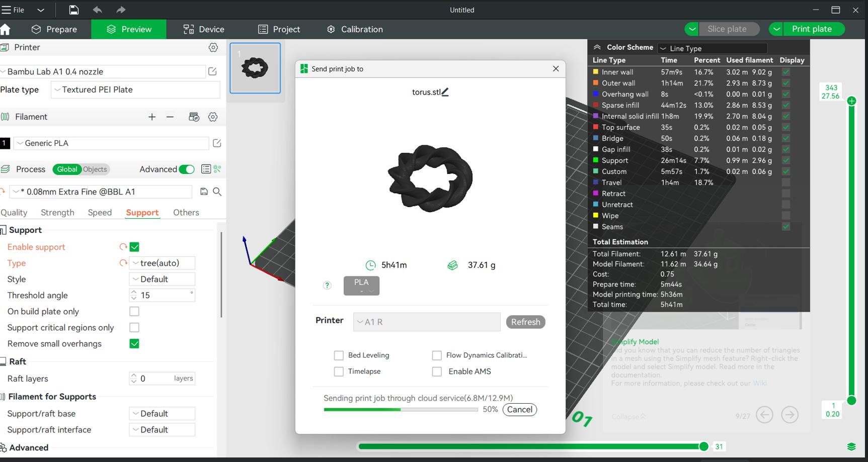Open the Strength settings tab
Image resolution: width=868 pixels, height=462 pixels.
click(x=57, y=213)
